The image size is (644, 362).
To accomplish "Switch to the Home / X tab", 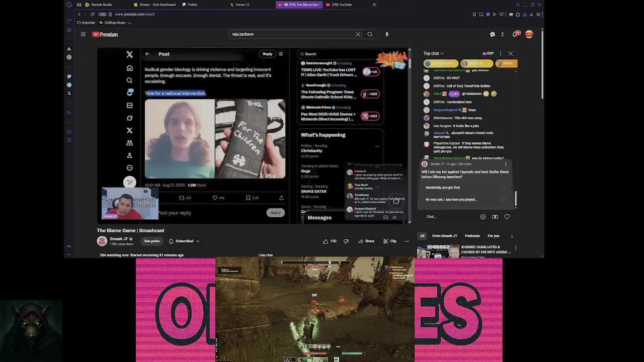I will coord(239,5).
